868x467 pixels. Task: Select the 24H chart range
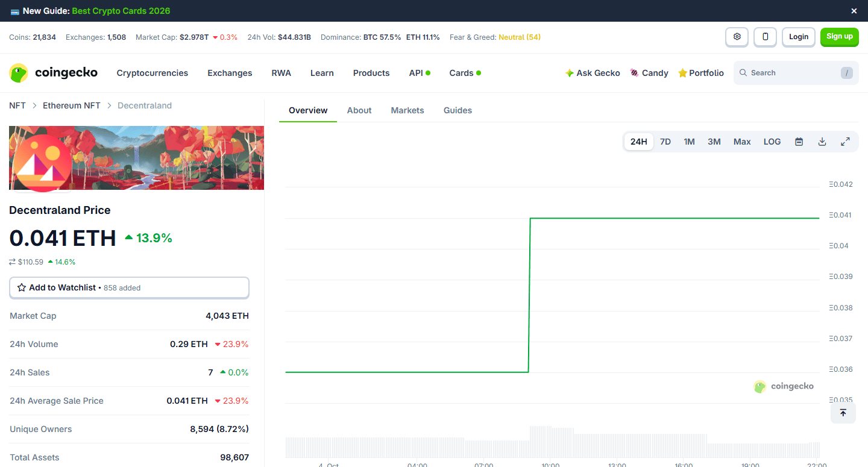pyautogui.click(x=638, y=142)
